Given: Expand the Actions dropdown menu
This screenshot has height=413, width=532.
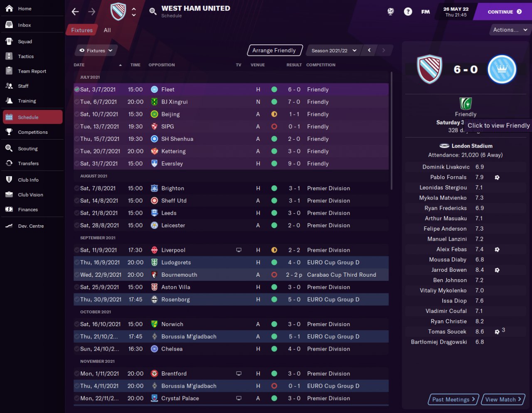Looking at the screenshot, I should coord(510,30).
